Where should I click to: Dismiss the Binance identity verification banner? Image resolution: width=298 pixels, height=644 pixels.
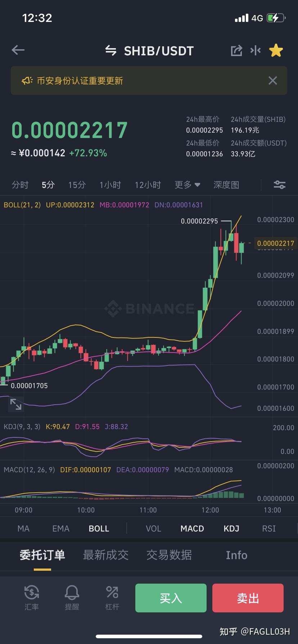point(273,80)
